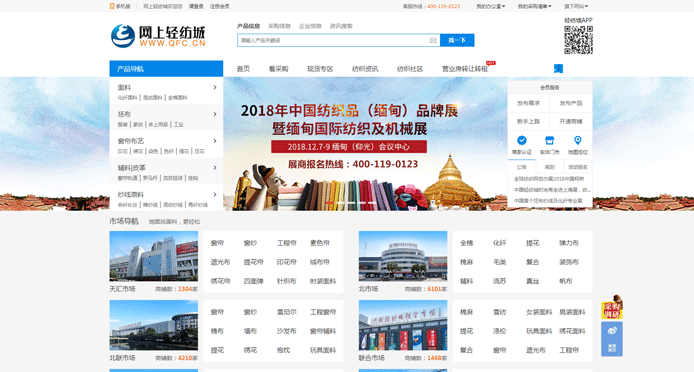Click the camera image-search icon in search box

tap(432, 40)
